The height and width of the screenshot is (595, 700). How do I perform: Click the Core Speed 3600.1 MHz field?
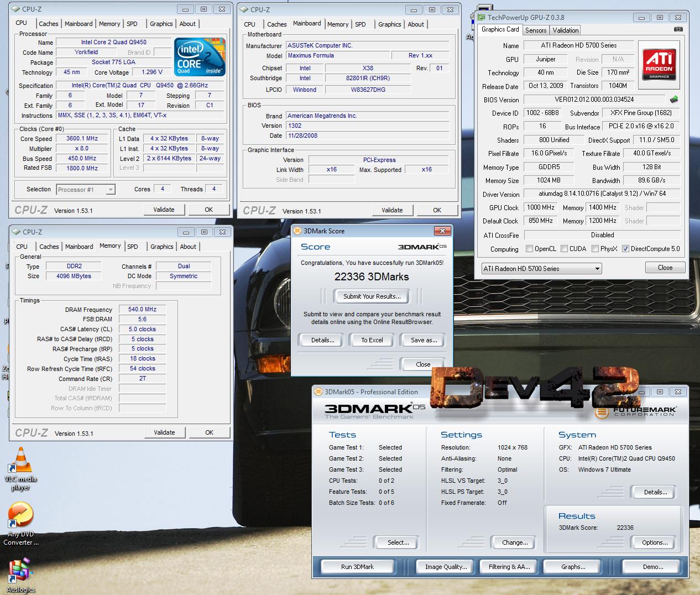tap(82, 139)
